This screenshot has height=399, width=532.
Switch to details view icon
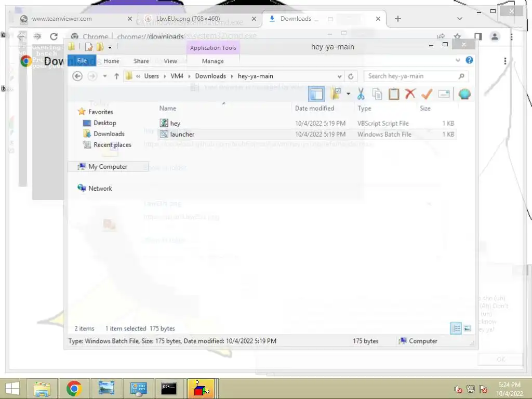tap(456, 328)
